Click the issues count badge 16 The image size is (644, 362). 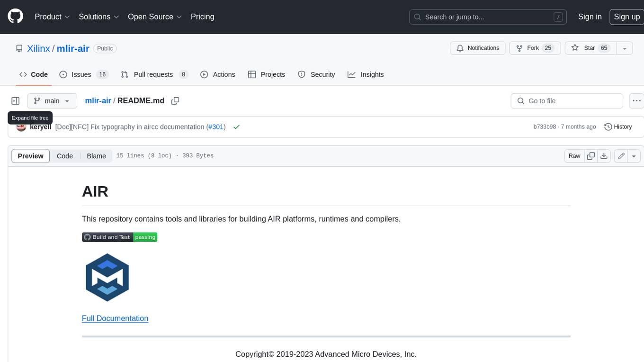[x=102, y=74]
